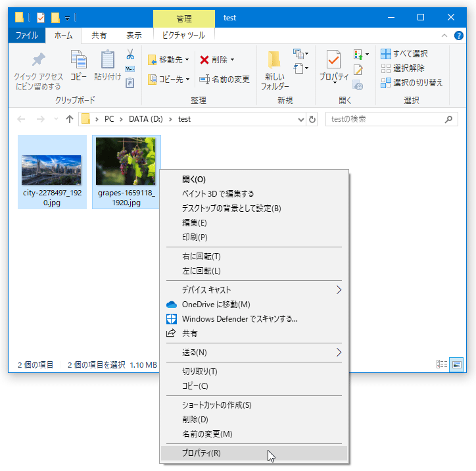476x471 pixels.
Task: Select grapes-1659118_1920.jpg thumbnail
Action: tap(126, 172)
